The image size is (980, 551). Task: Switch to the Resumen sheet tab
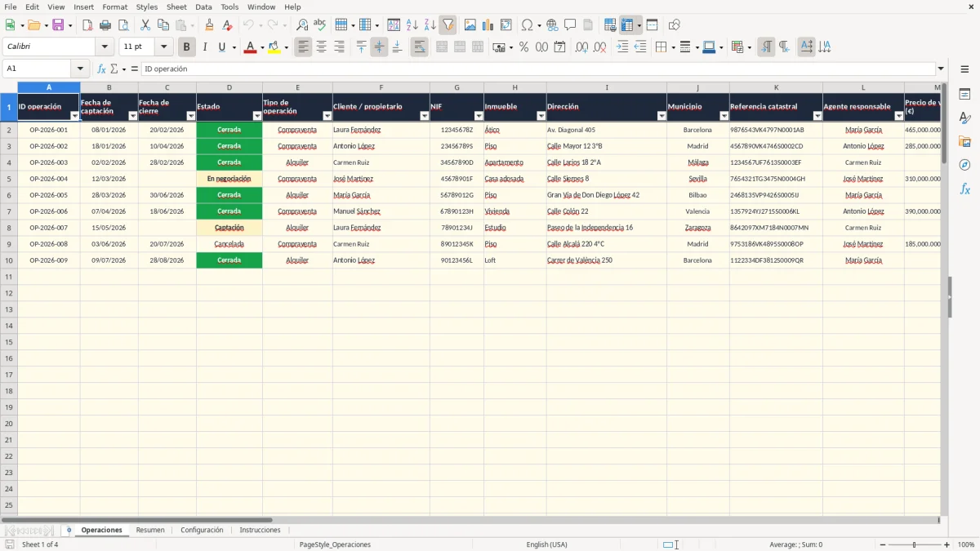tap(150, 531)
